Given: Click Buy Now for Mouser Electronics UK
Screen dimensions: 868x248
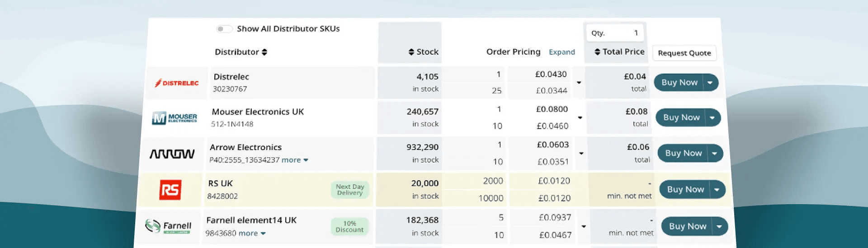Looking at the screenshot, I should coord(681,117).
